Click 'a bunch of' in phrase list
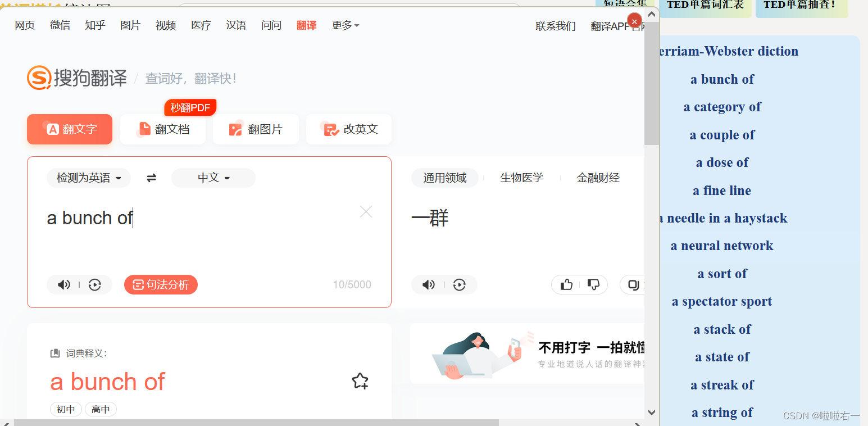The image size is (868, 426). (x=722, y=79)
